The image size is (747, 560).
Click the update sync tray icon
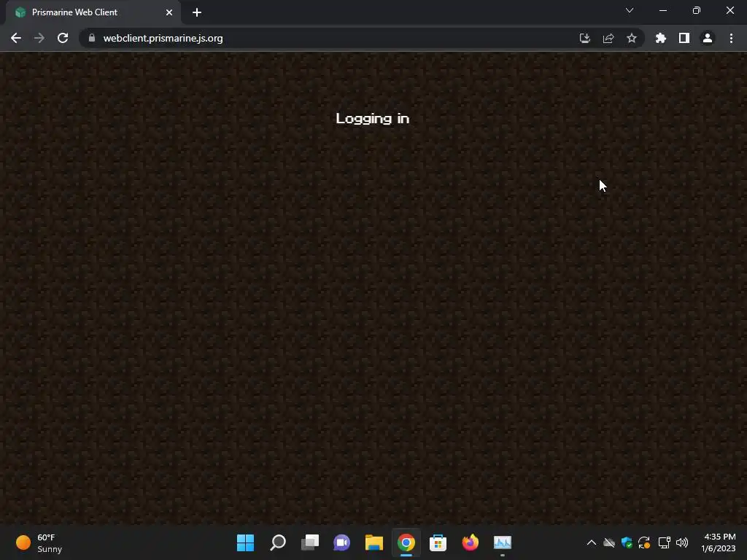point(644,542)
